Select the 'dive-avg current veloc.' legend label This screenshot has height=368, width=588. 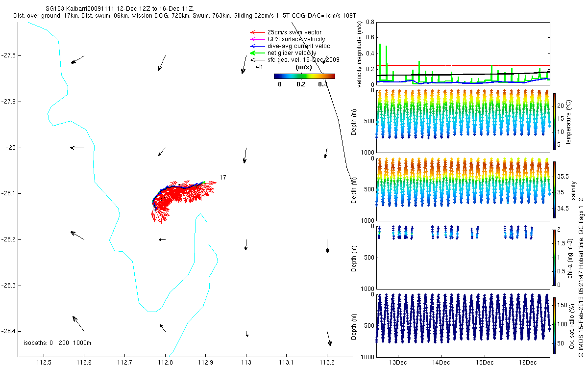point(299,46)
